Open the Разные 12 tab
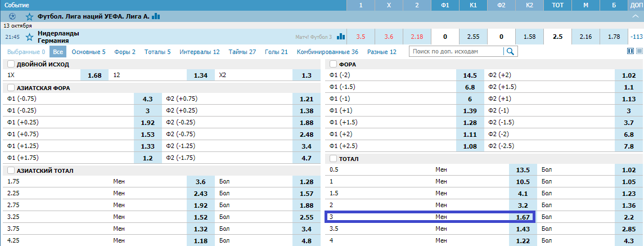644x246 pixels. point(381,52)
